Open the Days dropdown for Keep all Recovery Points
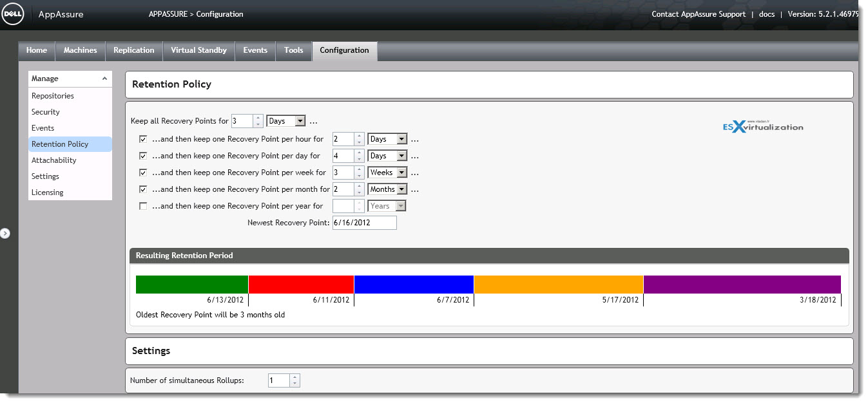The width and height of the screenshot is (868, 403). 286,121
